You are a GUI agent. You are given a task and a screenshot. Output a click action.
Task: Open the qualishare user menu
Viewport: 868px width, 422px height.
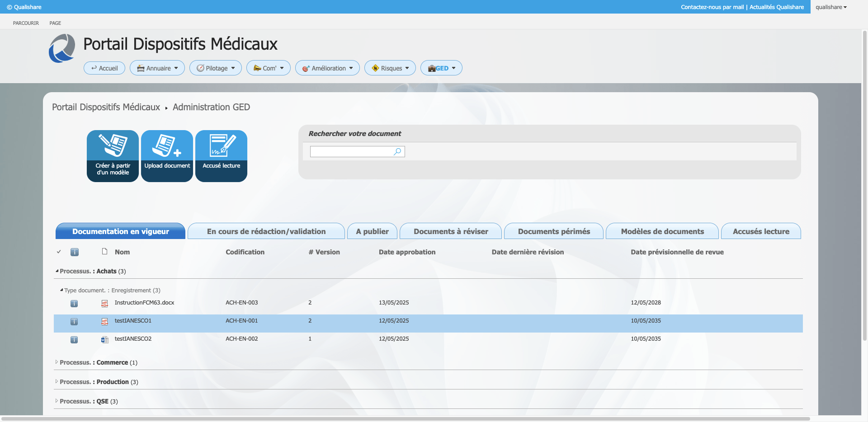tap(831, 7)
